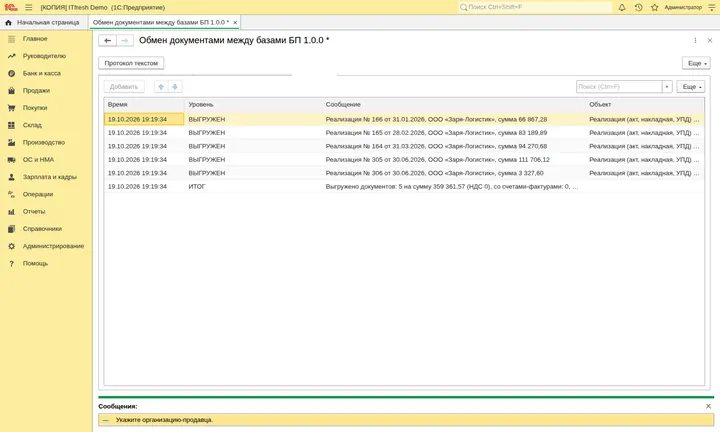Select row Реализация № 306 от 30.06.2026

[x=404, y=173]
